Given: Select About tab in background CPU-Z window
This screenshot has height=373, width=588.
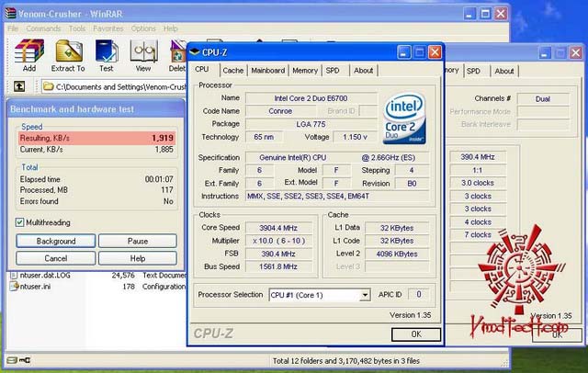Looking at the screenshot, I should tap(504, 71).
